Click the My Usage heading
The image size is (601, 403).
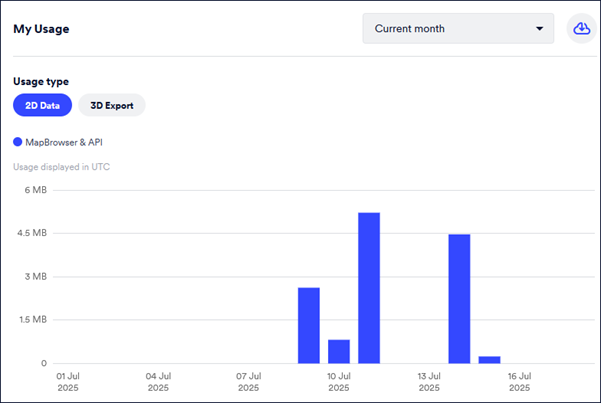(41, 29)
